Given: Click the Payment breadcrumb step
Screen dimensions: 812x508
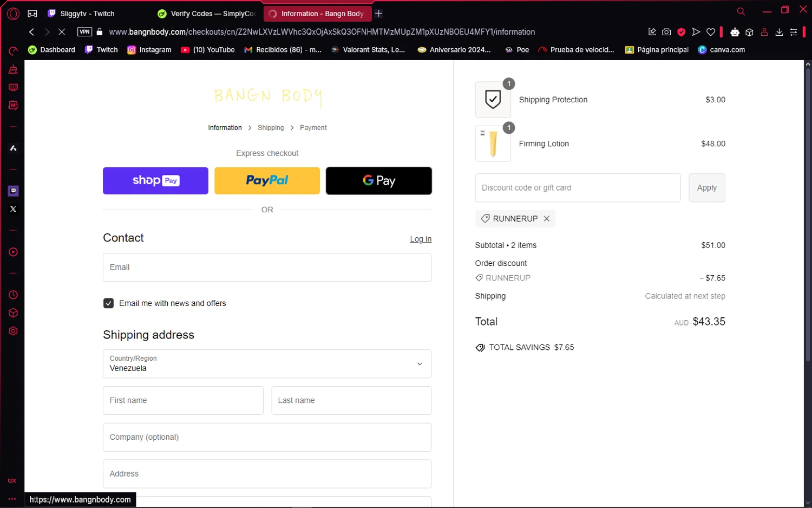Looking at the screenshot, I should pyautogui.click(x=313, y=128).
